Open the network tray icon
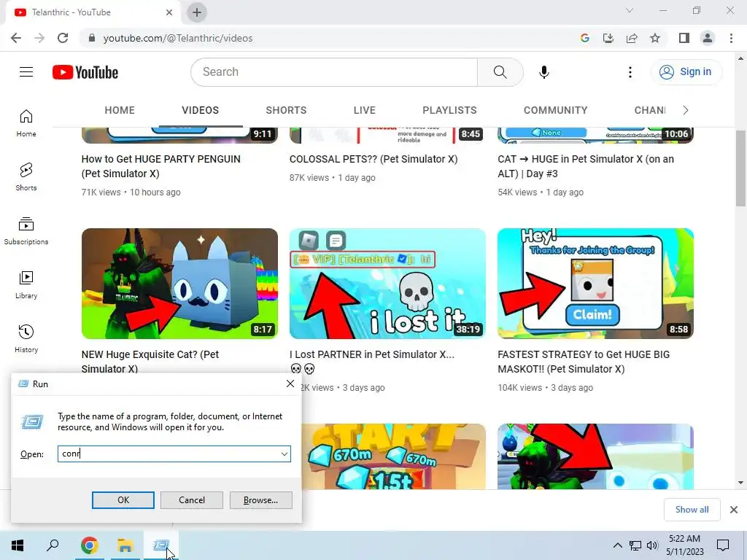This screenshot has width=747, height=560. [635, 545]
